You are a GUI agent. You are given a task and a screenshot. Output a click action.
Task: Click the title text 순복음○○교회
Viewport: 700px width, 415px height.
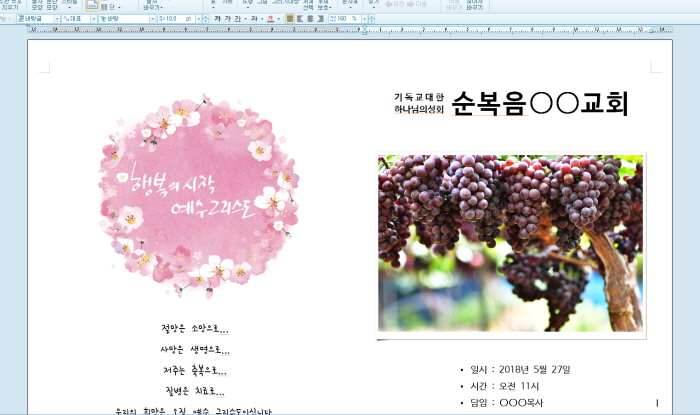540,103
